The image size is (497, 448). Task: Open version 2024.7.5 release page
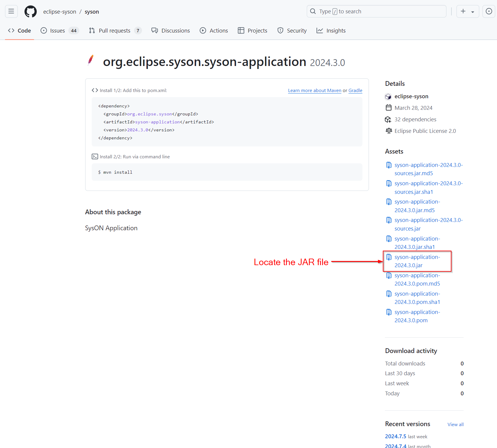(396, 436)
